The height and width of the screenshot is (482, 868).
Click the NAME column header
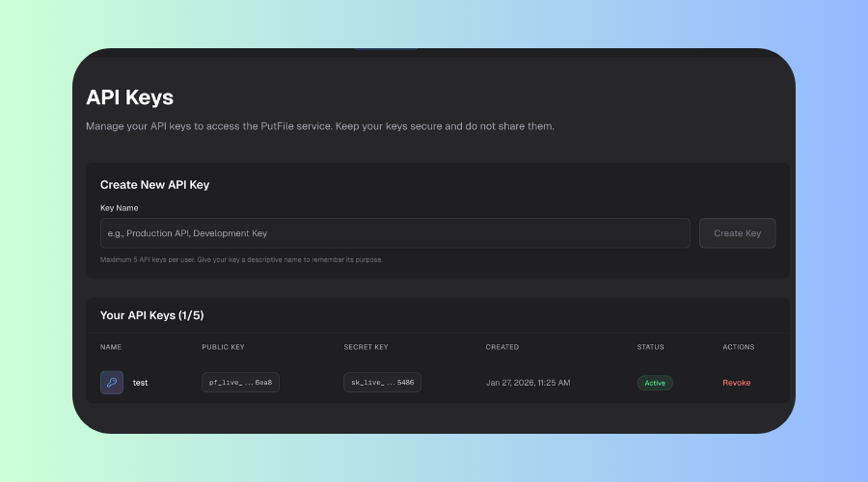pos(111,347)
